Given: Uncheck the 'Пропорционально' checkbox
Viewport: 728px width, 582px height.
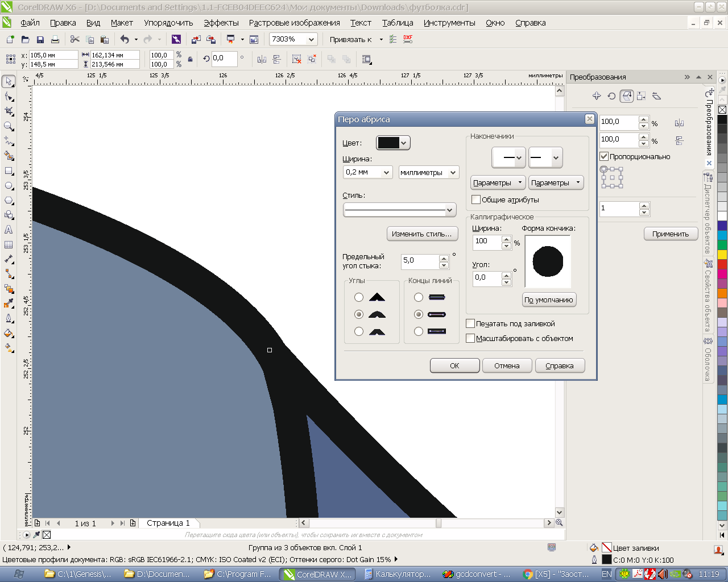Looking at the screenshot, I should click(604, 156).
